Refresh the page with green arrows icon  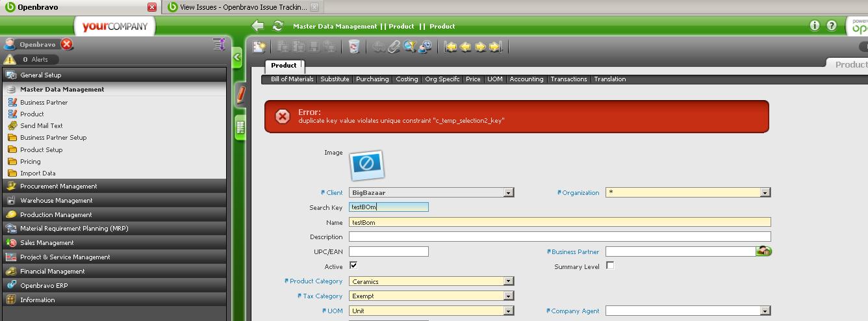coord(278,26)
